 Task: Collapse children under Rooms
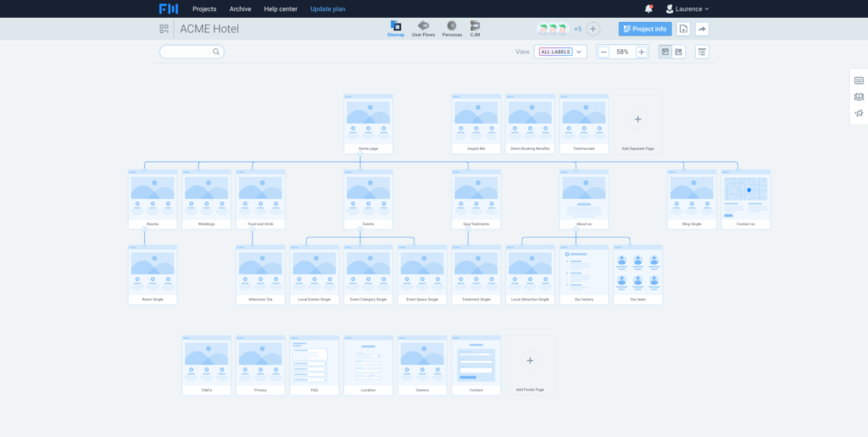(144, 229)
